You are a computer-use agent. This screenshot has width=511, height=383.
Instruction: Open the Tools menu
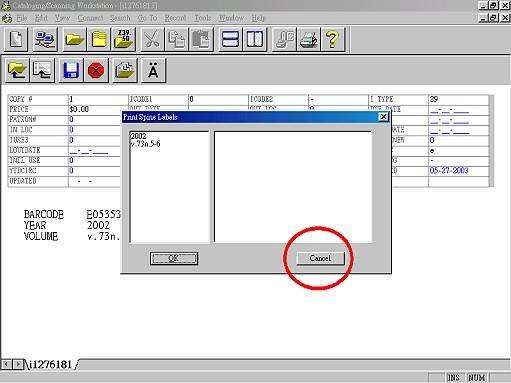(203, 18)
